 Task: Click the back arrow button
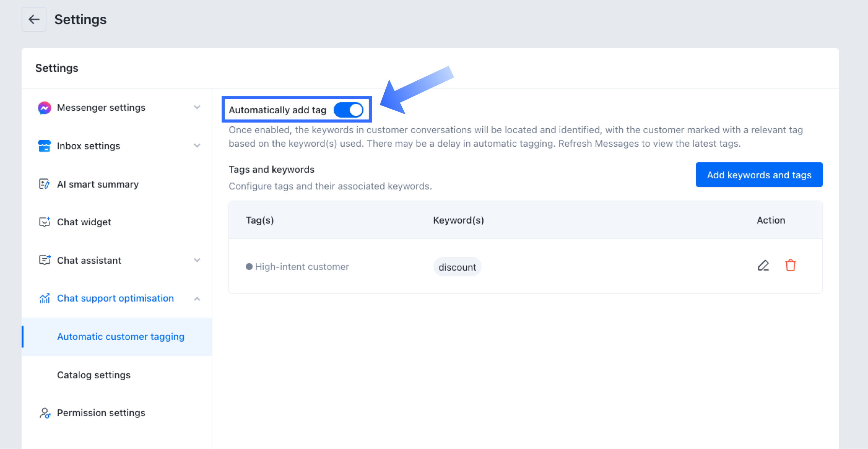(x=34, y=19)
